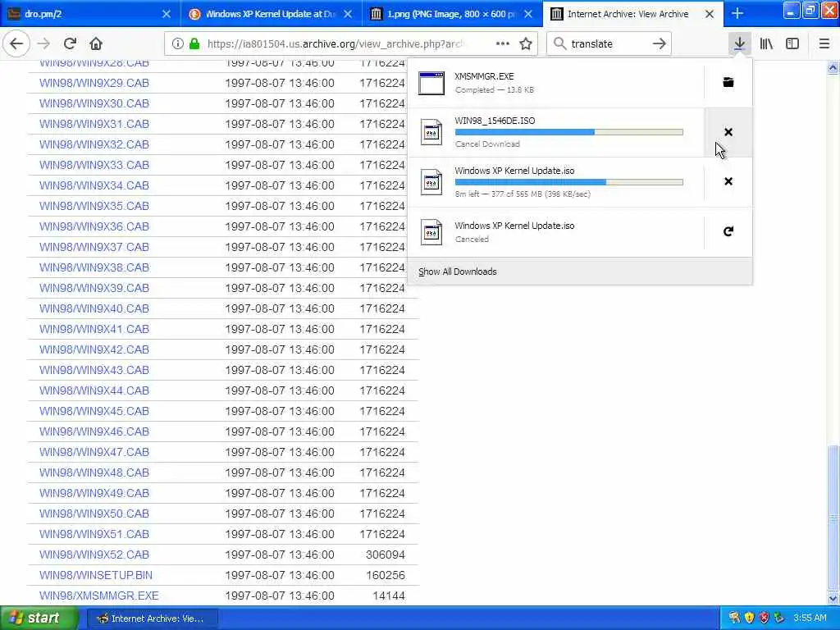Viewport: 840px width, 630px height.
Task: Reload the current page
Action: 70,43
